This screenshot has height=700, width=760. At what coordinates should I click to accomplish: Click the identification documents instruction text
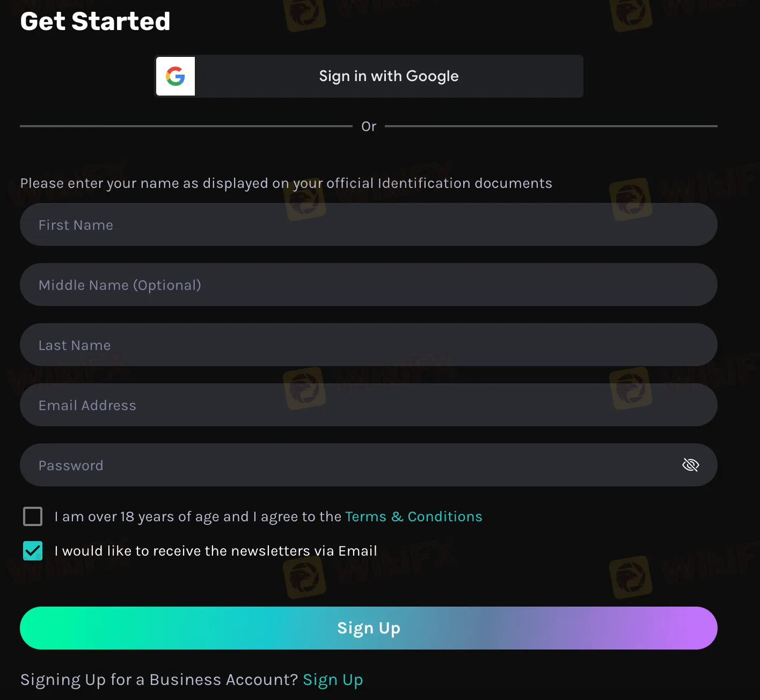(286, 183)
